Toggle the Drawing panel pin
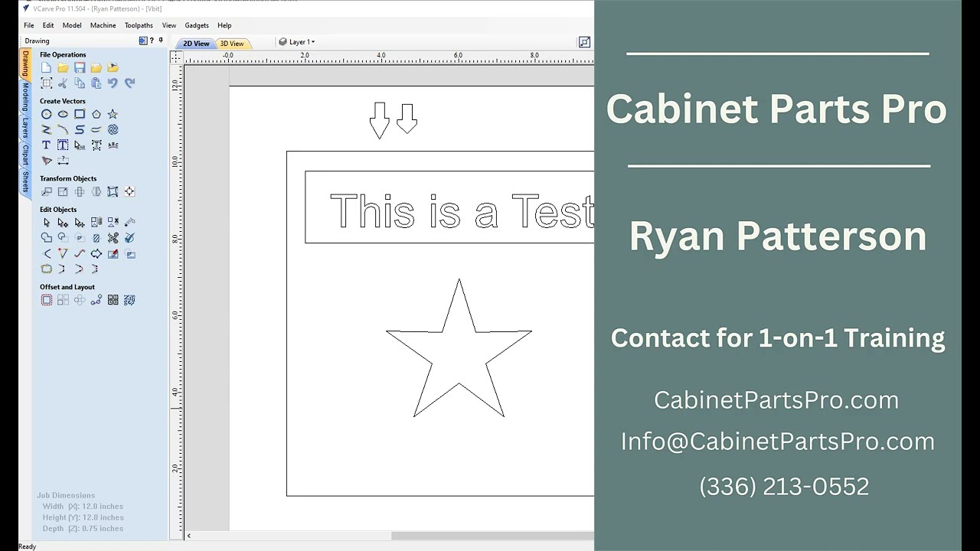Viewport: 980px width, 551px height. pyautogui.click(x=161, y=41)
